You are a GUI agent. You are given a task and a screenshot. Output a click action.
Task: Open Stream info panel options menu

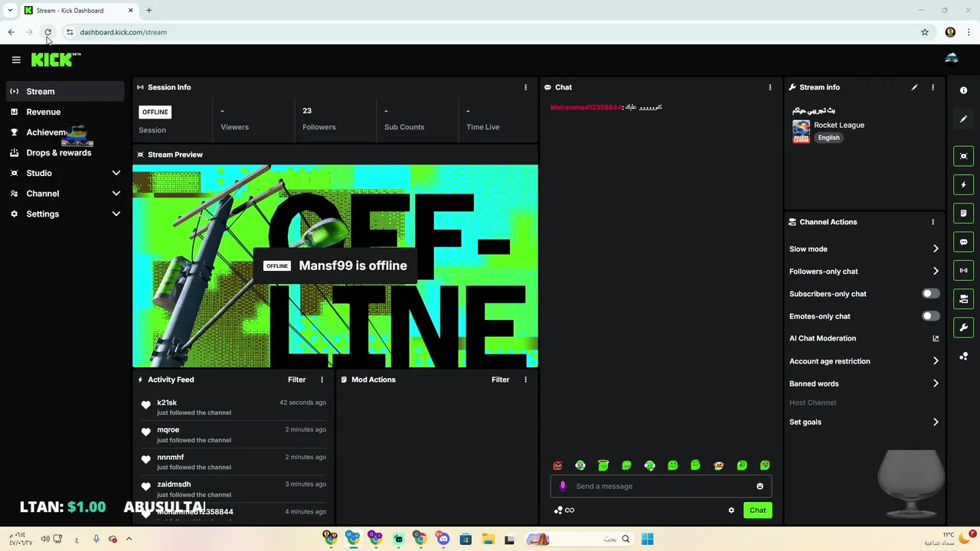pyautogui.click(x=933, y=87)
